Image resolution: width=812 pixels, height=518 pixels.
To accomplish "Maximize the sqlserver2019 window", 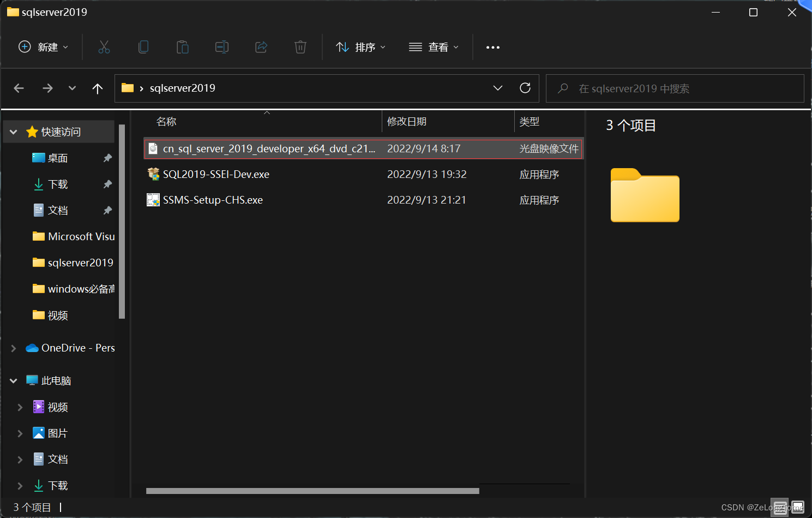I will 753,12.
